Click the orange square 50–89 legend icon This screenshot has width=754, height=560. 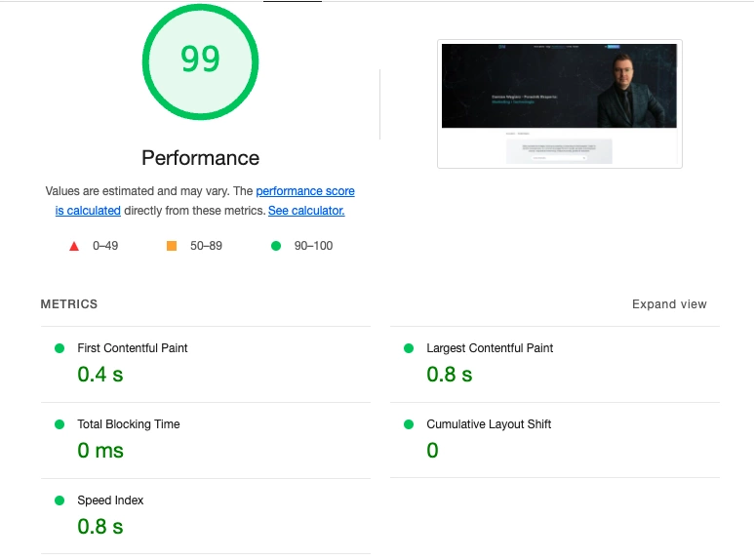(172, 246)
